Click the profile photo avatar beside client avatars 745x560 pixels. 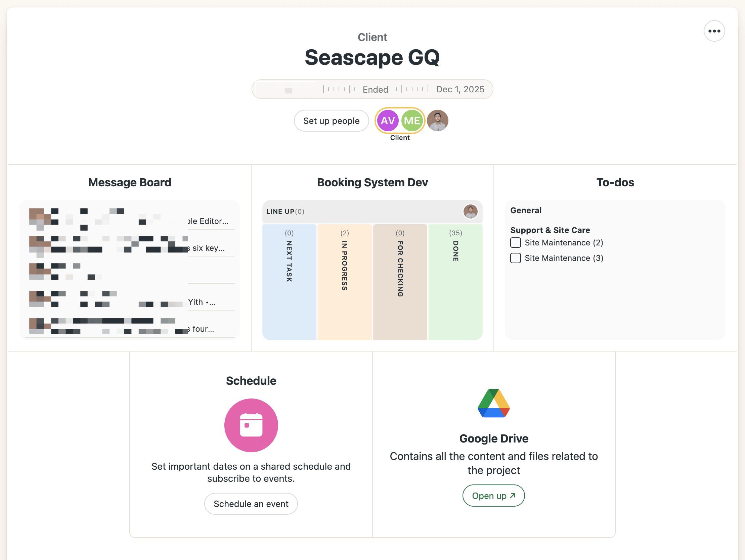438,121
